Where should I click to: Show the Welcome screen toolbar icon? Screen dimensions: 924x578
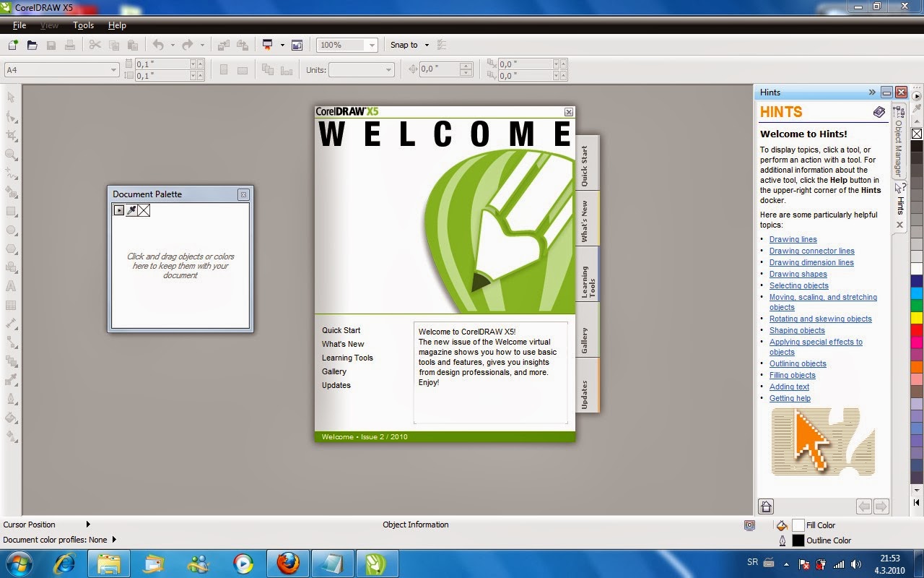point(297,45)
